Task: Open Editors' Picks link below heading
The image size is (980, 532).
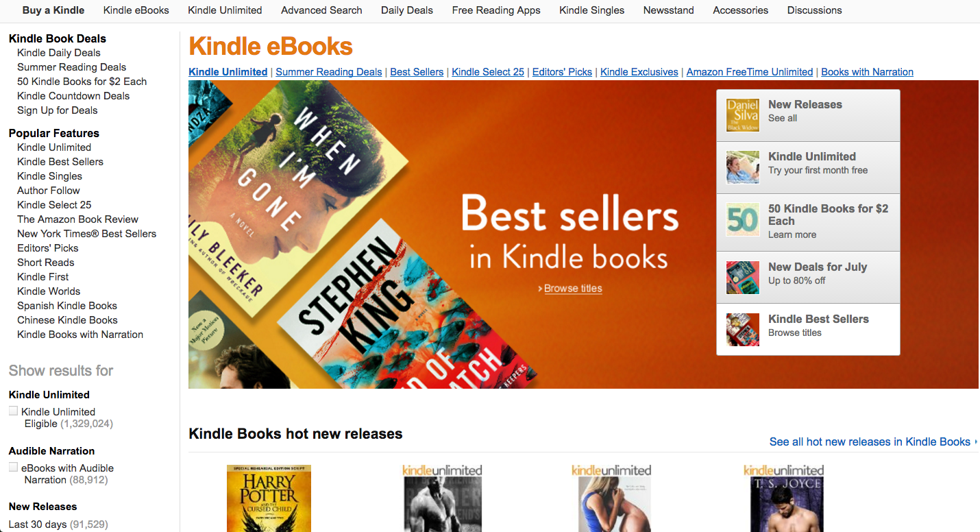Action: click(562, 72)
